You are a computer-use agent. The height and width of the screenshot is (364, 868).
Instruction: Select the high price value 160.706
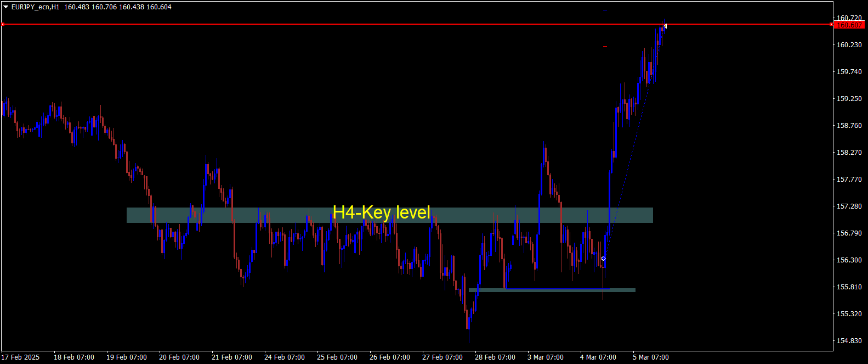click(104, 7)
